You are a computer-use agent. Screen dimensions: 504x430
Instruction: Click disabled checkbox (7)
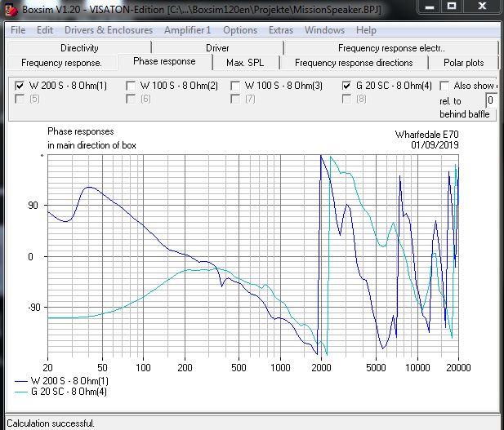coord(235,99)
